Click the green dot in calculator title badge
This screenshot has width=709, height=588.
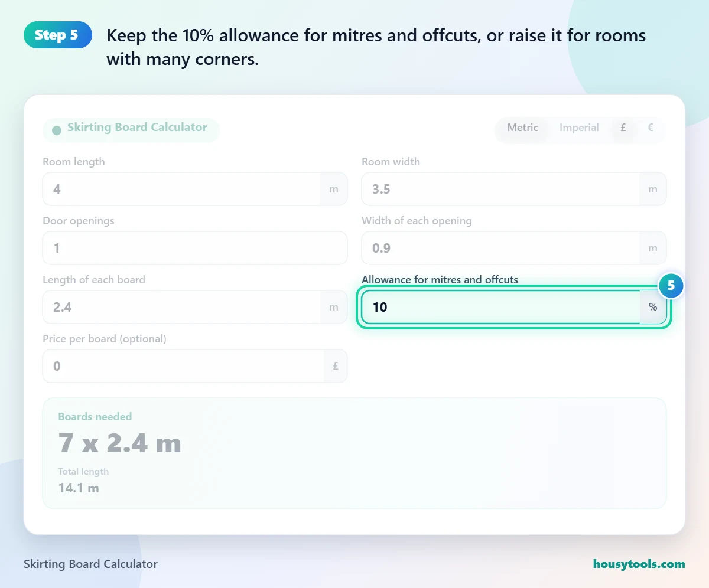pos(57,130)
